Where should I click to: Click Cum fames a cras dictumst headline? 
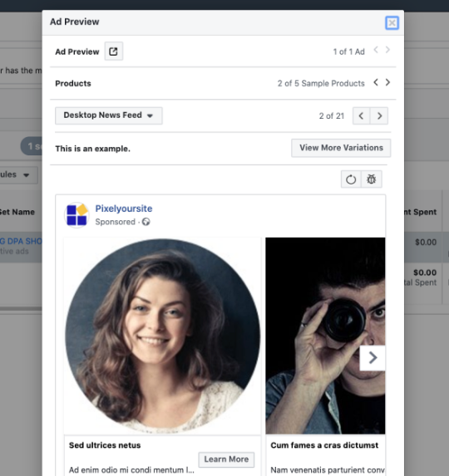324,445
